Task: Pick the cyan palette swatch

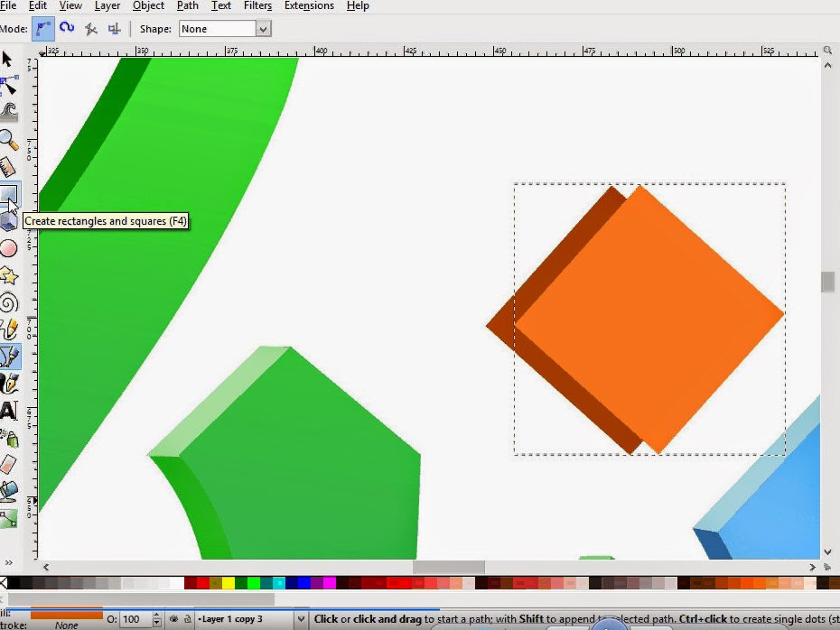Action: [x=279, y=583]
